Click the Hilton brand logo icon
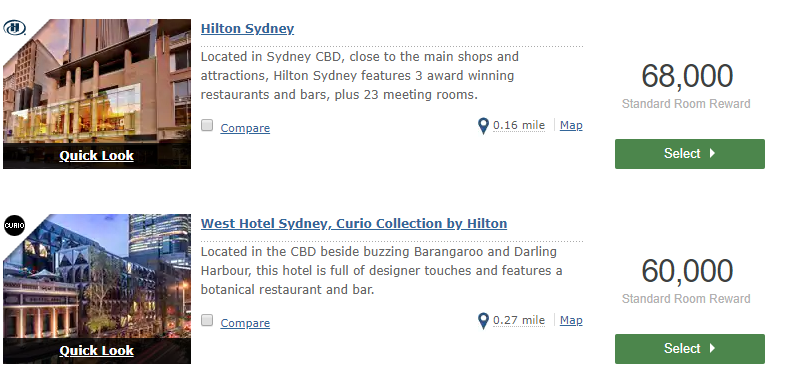 [x=14, y=28]
